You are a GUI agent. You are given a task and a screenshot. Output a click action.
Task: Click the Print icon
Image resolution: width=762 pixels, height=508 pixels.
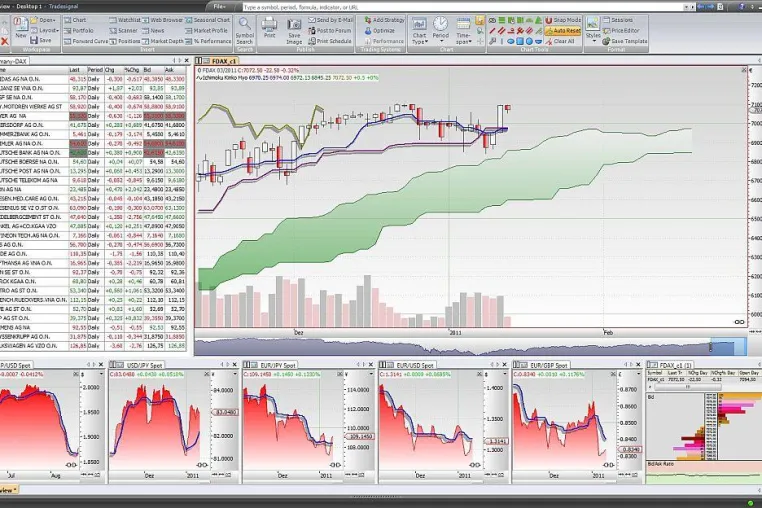(x=269, y=28)
